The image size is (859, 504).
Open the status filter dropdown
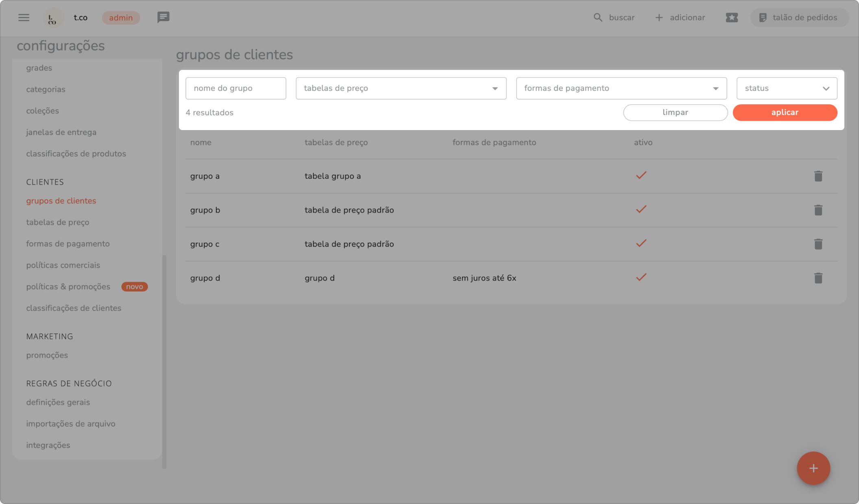786,88
